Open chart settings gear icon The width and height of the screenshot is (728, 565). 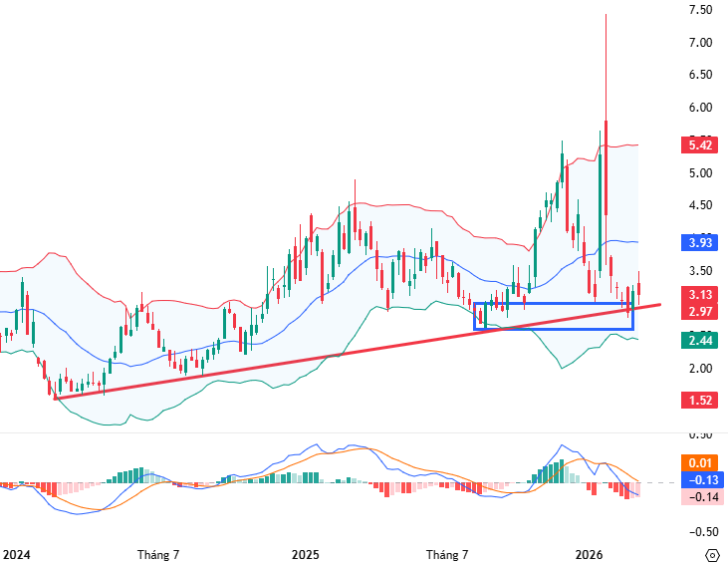coord(712,554)
